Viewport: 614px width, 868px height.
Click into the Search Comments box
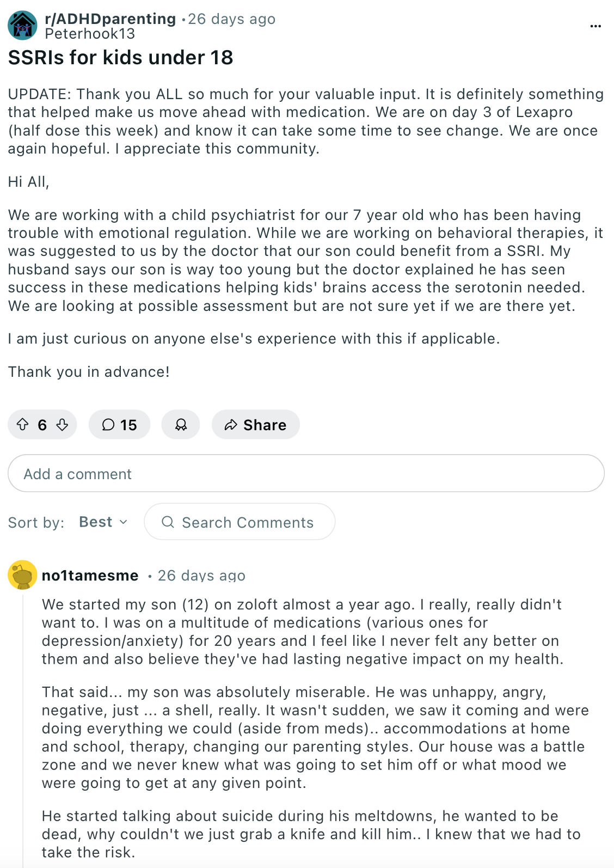[240, 522]
